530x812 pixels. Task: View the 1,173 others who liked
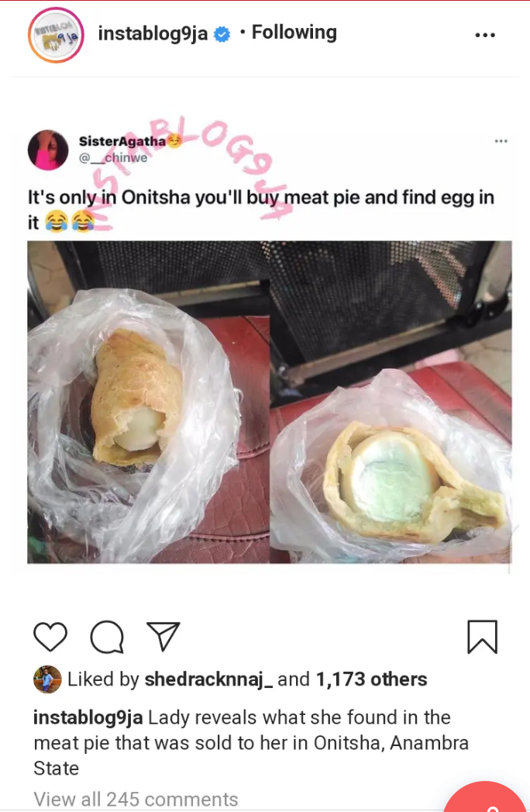coord(372,679)
